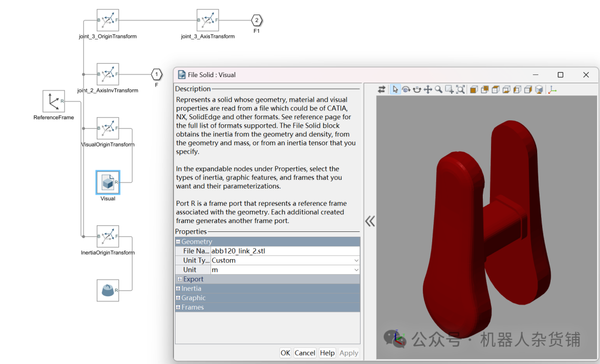Switch to isometric view cube icon
Screen dimensions: 600x364
(539, 89)
